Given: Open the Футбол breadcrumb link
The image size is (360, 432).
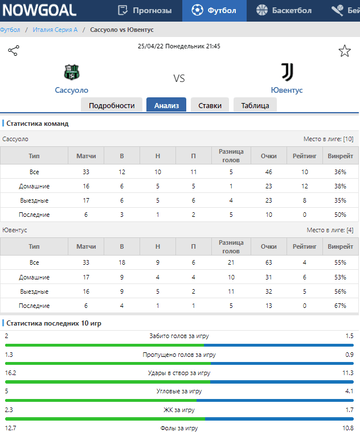Looking at the screenshot, I should (10, 30).
